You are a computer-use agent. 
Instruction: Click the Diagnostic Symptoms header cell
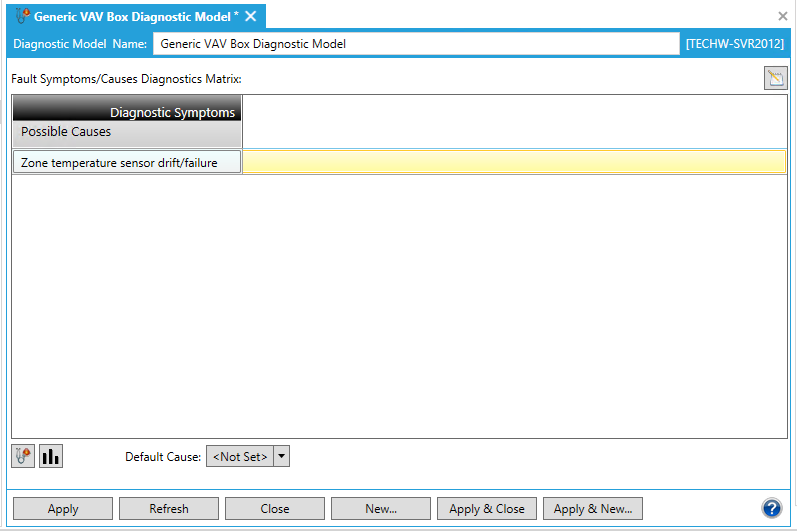[x=127, y=112]
